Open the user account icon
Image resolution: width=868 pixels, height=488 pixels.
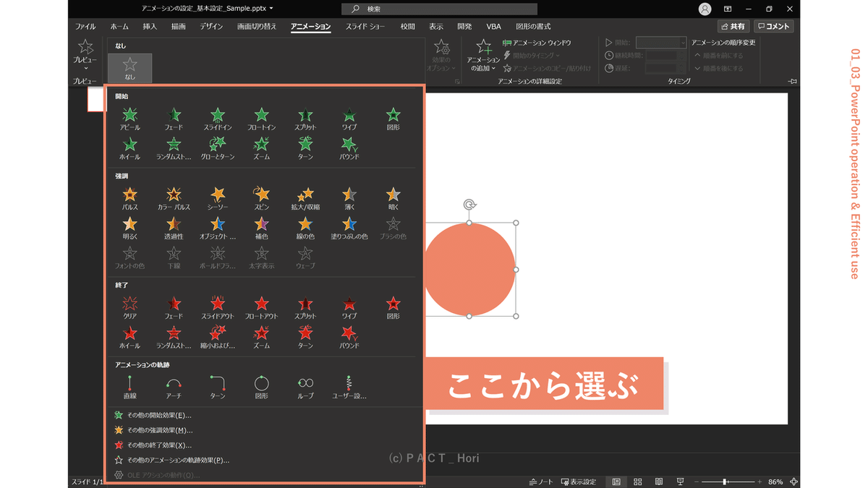[705, 9]
